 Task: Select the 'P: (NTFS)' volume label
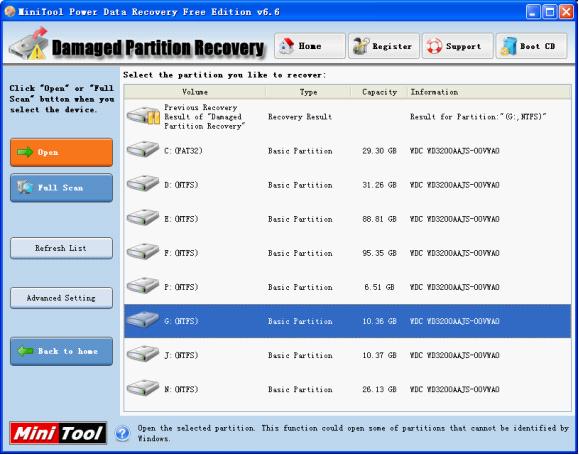181,287
